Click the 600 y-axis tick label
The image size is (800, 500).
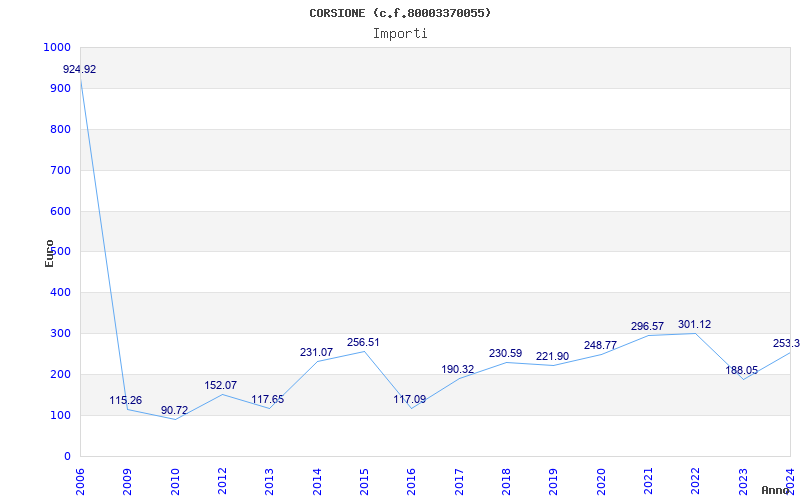pos(61,211)
